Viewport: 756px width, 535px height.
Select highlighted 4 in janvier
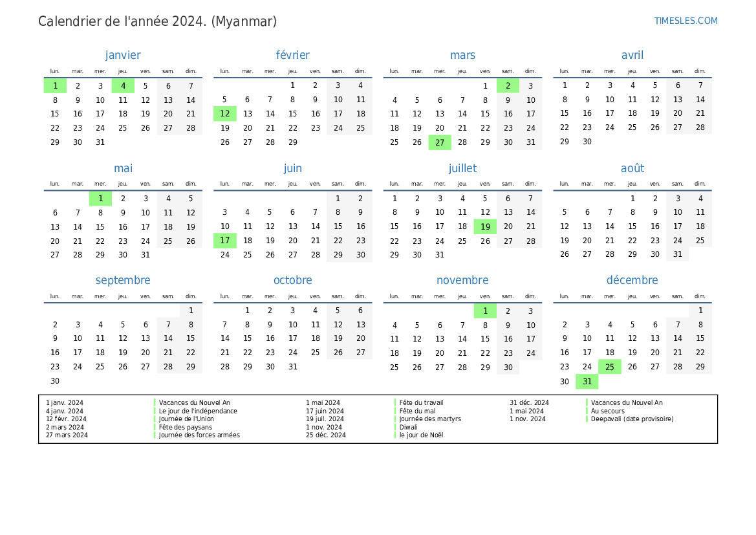pos(123,85)
